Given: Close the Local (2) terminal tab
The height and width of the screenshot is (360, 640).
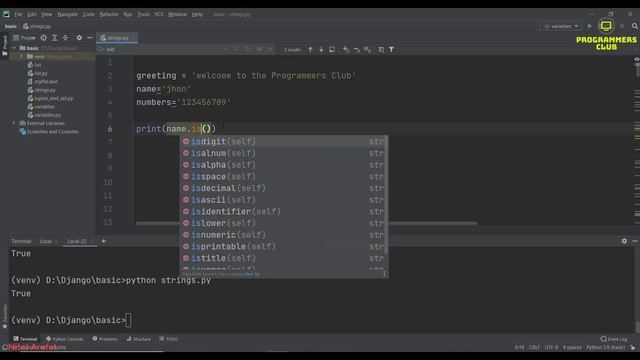Looking at the screenshot, I should click(91, 241).
